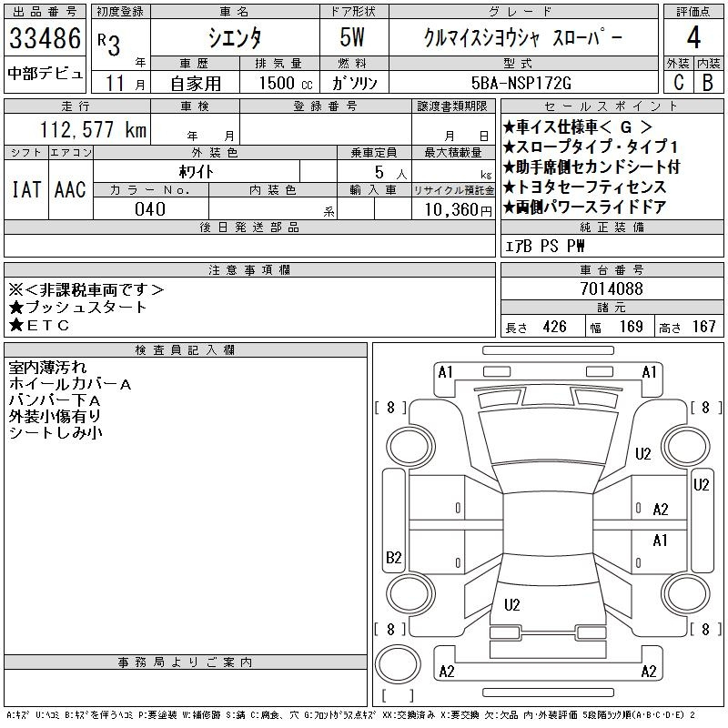Click the U2 mark on the rear hatch
Viewport: 728px width, 728px height.
point(511,604)
